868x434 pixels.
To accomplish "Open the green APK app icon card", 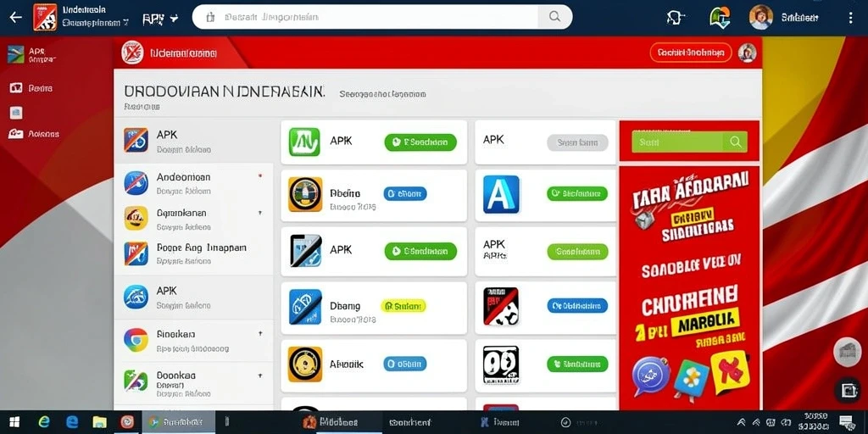I will tap(304, 142).
